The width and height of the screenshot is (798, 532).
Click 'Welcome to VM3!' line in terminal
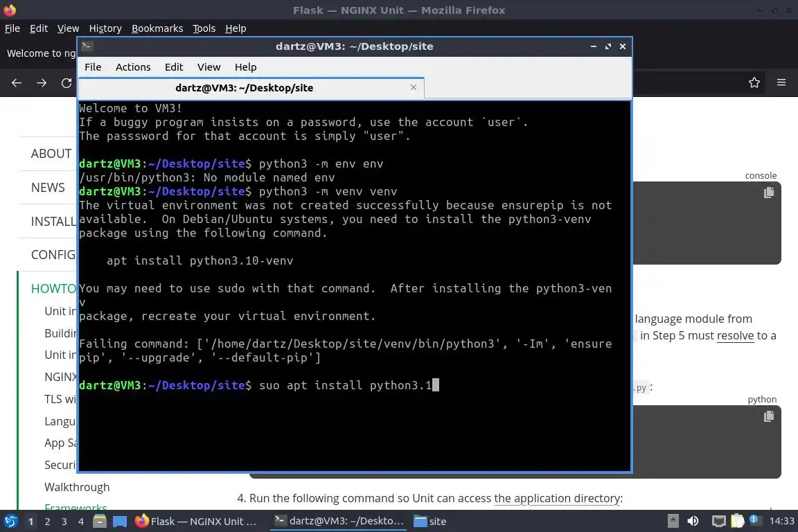[x=130, y=108]
